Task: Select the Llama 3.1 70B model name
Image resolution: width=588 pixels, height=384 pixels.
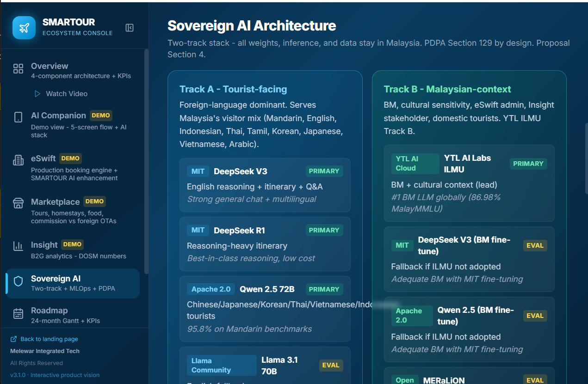Action: click(x=280, y=365)
